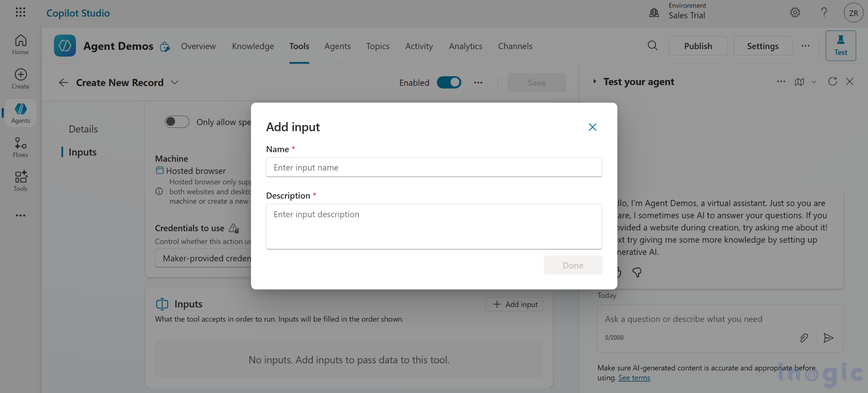This screenshot has height=393, width=868.
Task: Click the attach file paperclip icon
Action: click(804, 338)
